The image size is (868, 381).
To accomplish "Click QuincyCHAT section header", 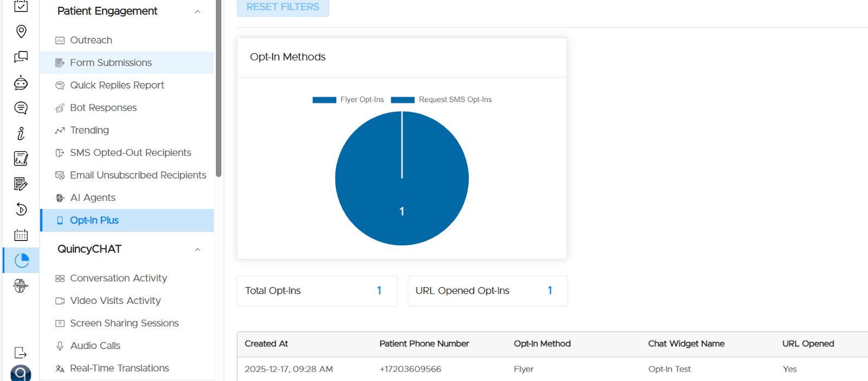I will (x=90, y=249).
